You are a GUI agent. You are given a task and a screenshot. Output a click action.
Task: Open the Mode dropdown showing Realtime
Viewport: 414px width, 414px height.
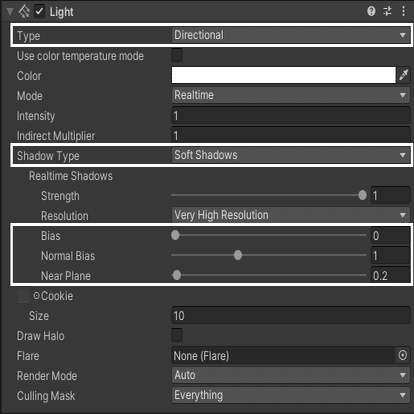[x=291, y=95]
